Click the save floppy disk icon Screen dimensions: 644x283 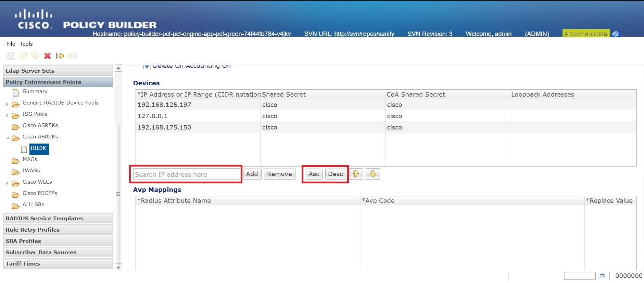click(11, 56)
